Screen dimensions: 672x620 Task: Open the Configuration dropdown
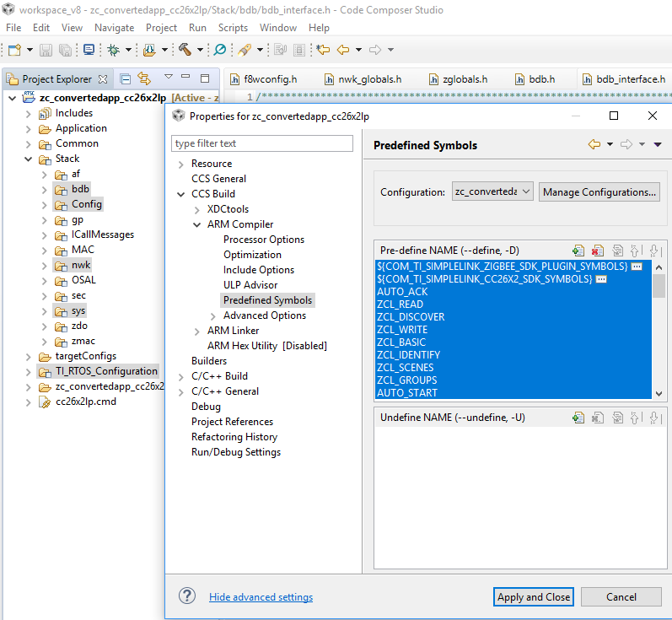[492, 191]
